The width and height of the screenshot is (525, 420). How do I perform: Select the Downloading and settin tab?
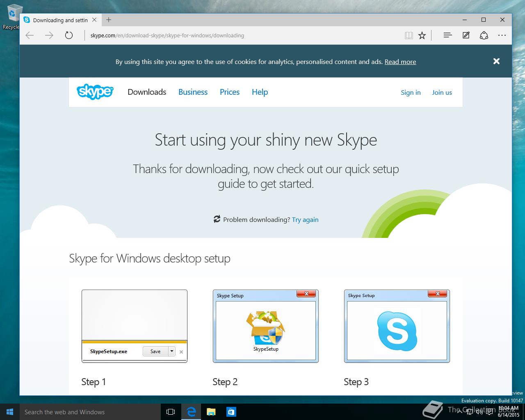pyautogui.click(x=60, y=20)
